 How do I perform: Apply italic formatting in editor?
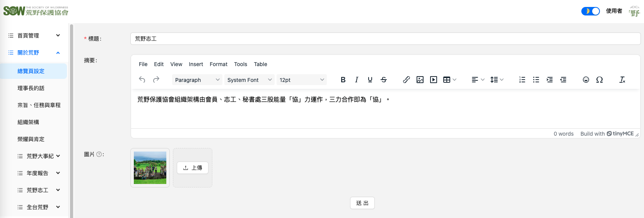(x=356, y=80)
